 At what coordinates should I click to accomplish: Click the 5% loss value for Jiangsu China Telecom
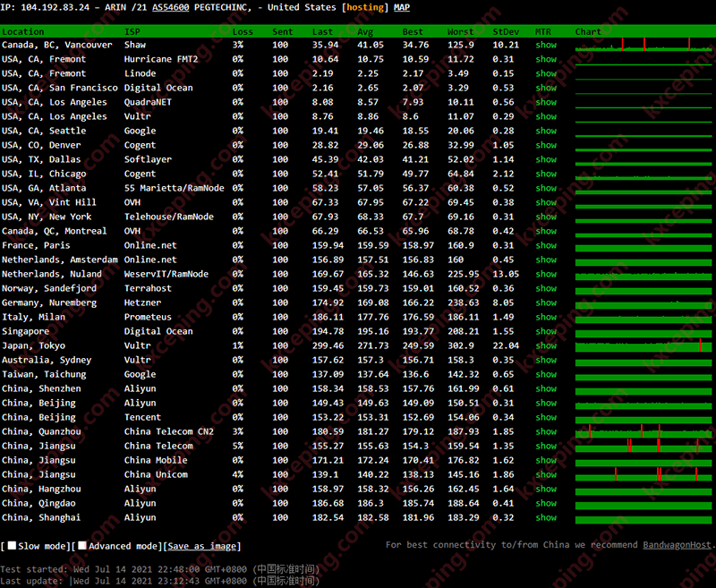[238, 446]
